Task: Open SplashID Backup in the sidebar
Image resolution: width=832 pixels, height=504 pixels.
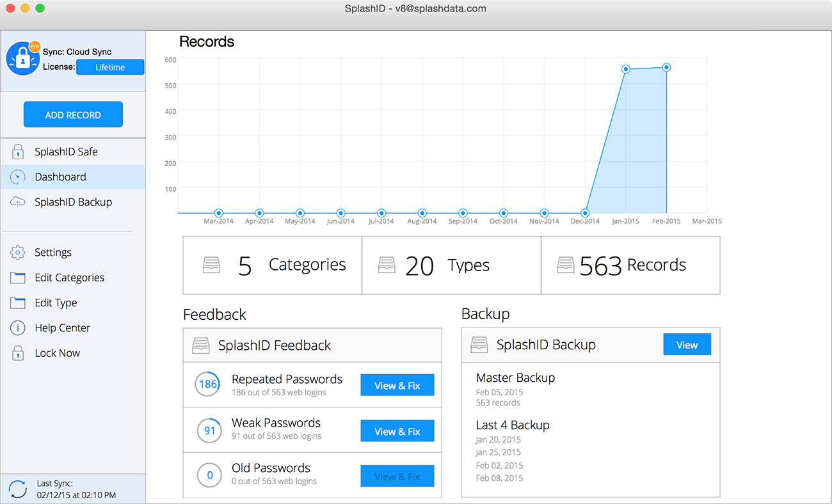Action: point(73,202)
